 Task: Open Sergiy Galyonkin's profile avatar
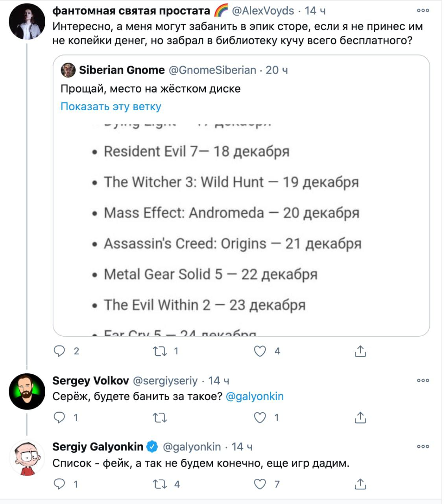(27, 458)
